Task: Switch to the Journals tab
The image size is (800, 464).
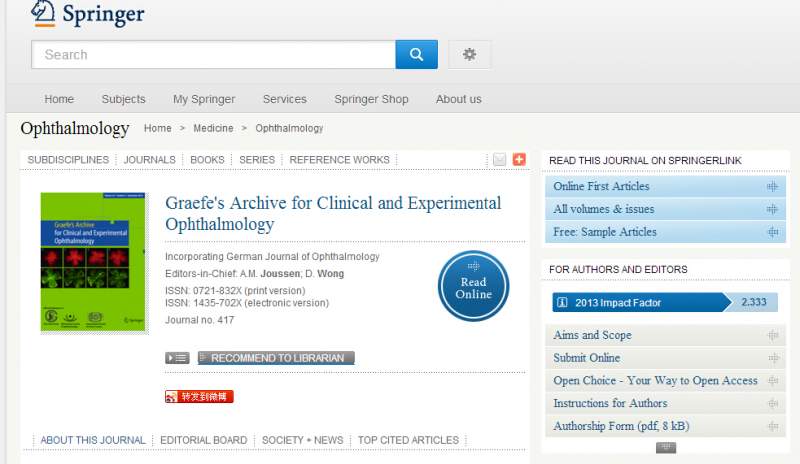Action: pyautogui.click(x=149, y=160)
